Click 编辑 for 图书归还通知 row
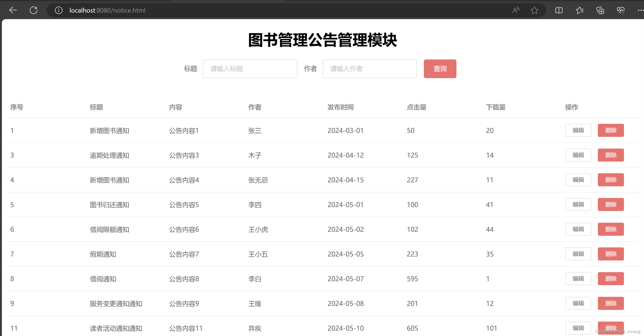Image resolution: width=644 pixels, height=336 pixels. [578, 204]
